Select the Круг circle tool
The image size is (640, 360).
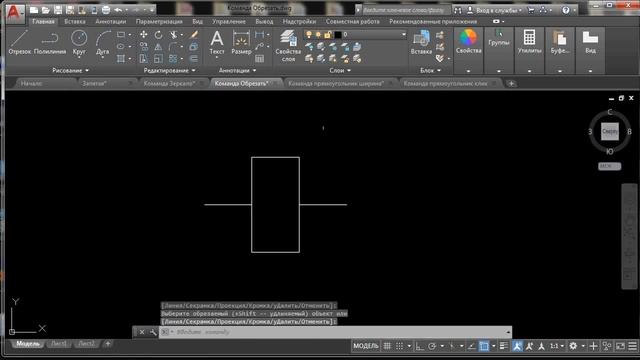79,42
